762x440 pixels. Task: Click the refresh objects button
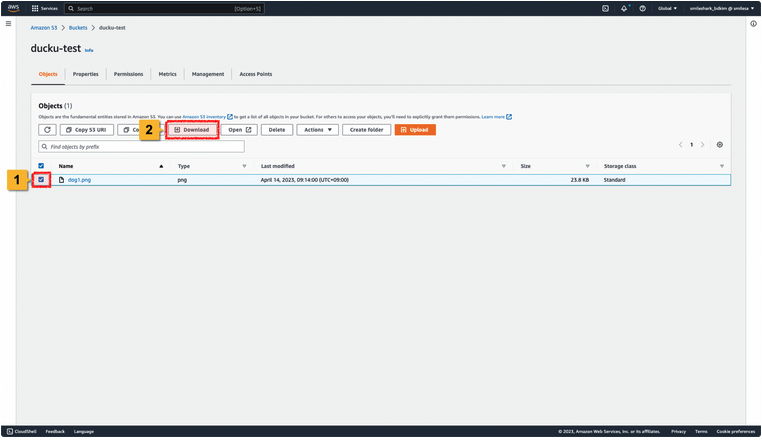coord(47,130)
